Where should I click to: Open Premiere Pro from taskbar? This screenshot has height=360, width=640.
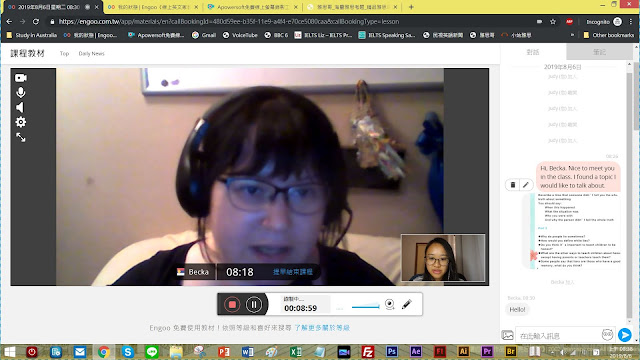(x=487, y=352)
